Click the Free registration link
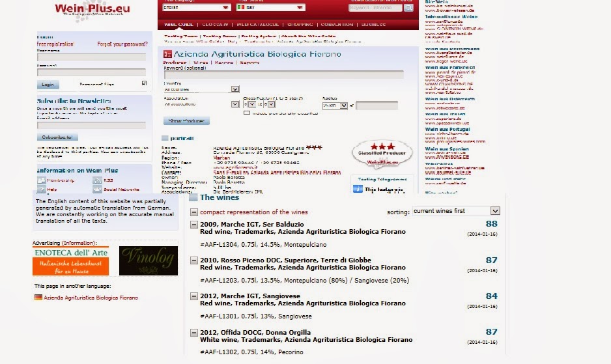 pos(56,44)
